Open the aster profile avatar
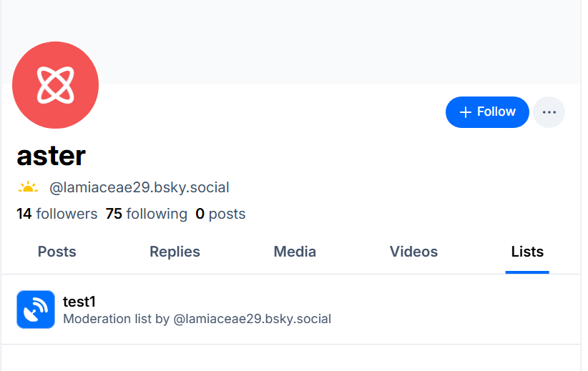 (x=56, y=85)
